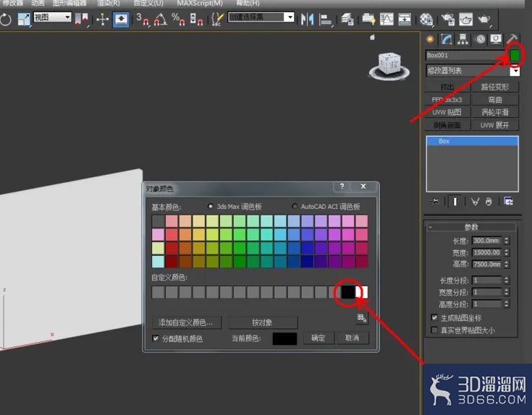
Task: Click the 添加自定义颜色... button
Action: 186,322
